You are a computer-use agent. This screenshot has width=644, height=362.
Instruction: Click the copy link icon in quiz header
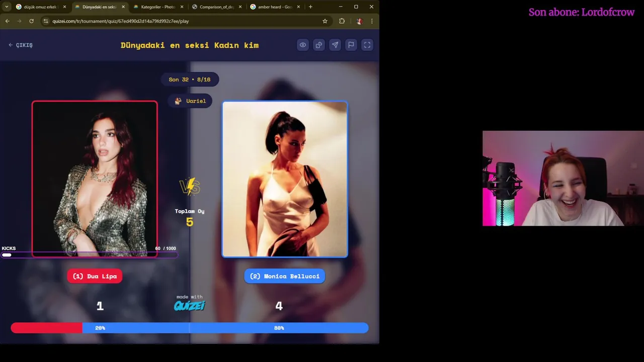point(319,45)
